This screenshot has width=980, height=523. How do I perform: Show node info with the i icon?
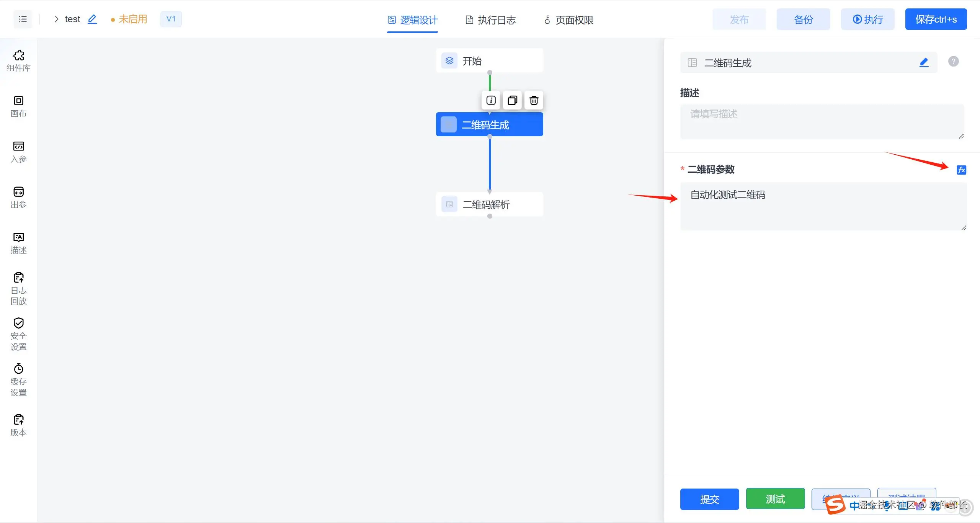pyautogui.click(x=491, y=100)
